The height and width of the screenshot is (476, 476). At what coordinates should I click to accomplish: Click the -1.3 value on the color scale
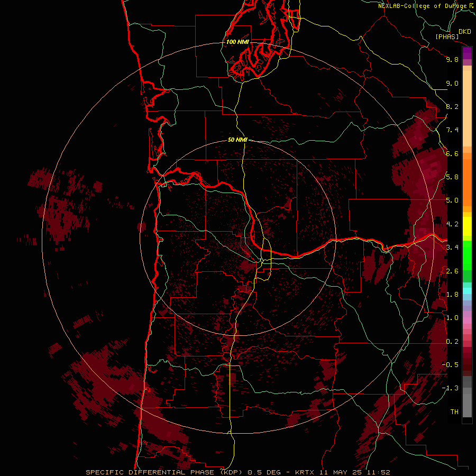450,388
